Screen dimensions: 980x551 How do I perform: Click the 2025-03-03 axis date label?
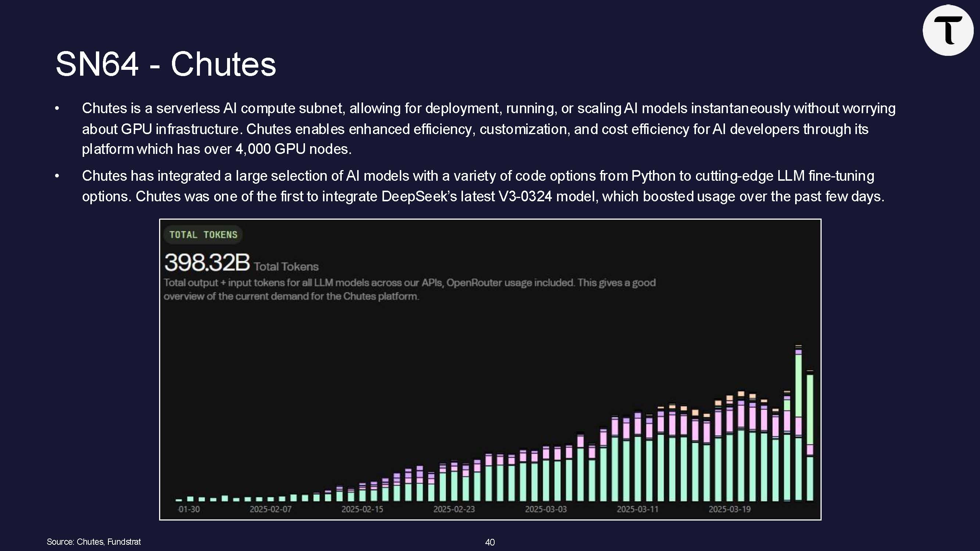click(x=546, y=509)
